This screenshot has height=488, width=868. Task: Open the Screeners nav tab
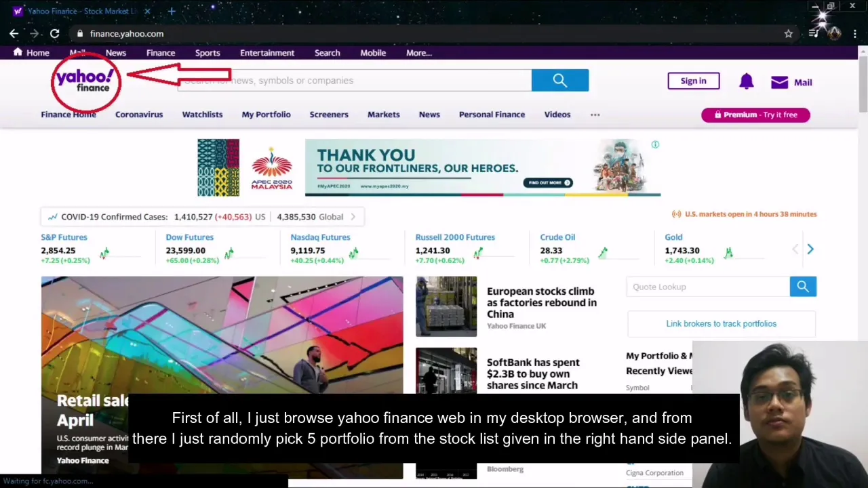point(329,115)
